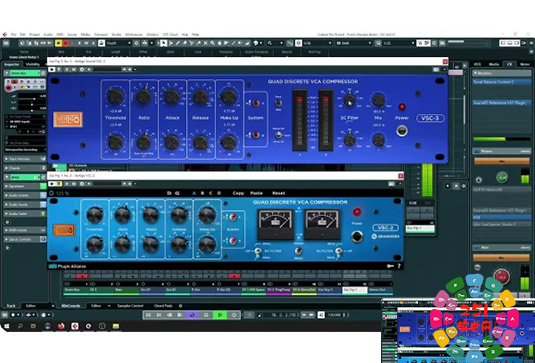
Task: Open the Project menu
Action: (34, 34)
